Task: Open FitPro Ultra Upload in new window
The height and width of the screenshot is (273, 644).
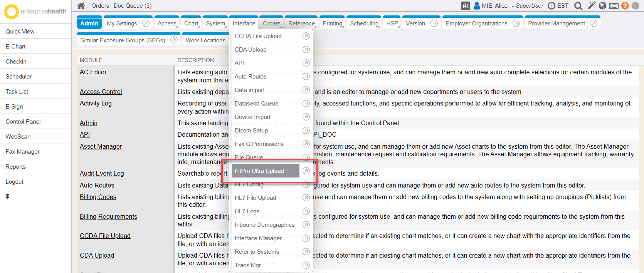Action: pos(306,171)
